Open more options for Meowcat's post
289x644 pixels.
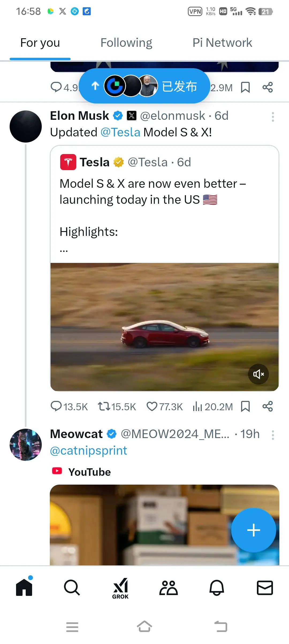pyautogui.click(x=273, y=435)
